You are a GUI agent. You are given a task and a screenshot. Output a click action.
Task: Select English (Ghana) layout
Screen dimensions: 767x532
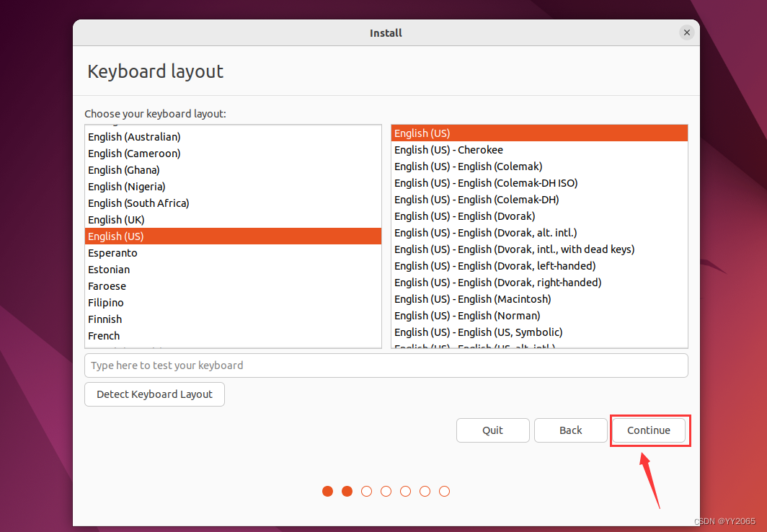(x=233, y=170)
